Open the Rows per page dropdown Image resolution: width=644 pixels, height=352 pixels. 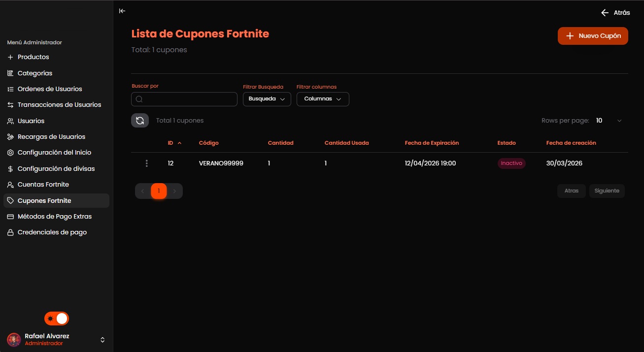609,121
